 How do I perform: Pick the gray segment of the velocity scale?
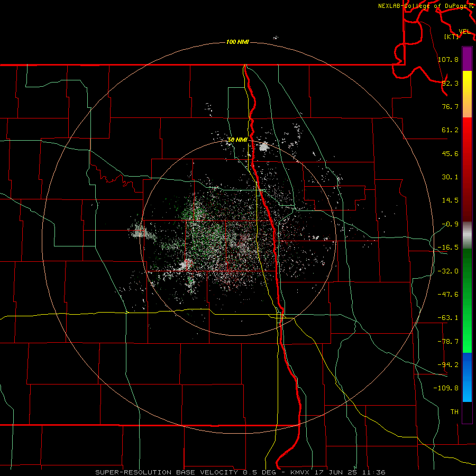click(467, 235)
